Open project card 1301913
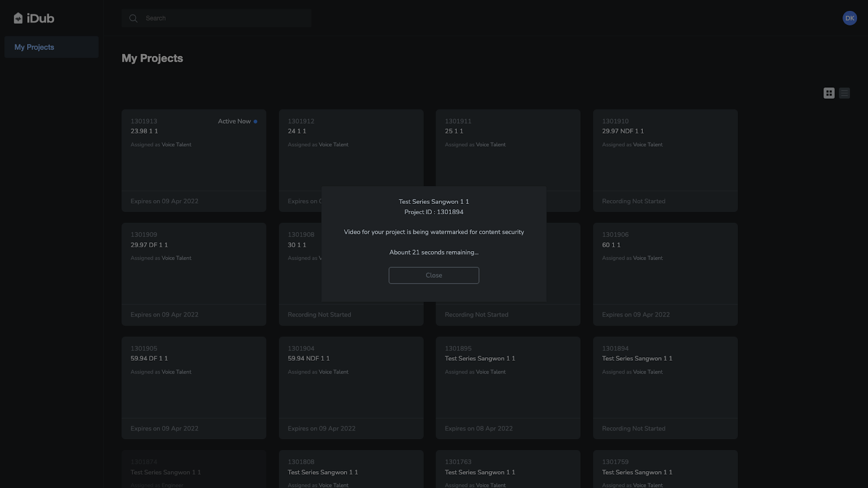The width and height of the screenshot is (868, 488). click(194, 160)
